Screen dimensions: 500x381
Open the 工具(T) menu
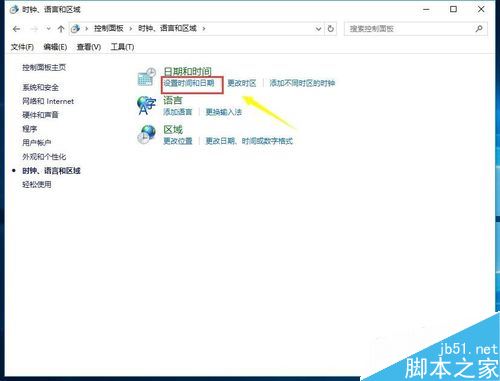click(122, 47)
